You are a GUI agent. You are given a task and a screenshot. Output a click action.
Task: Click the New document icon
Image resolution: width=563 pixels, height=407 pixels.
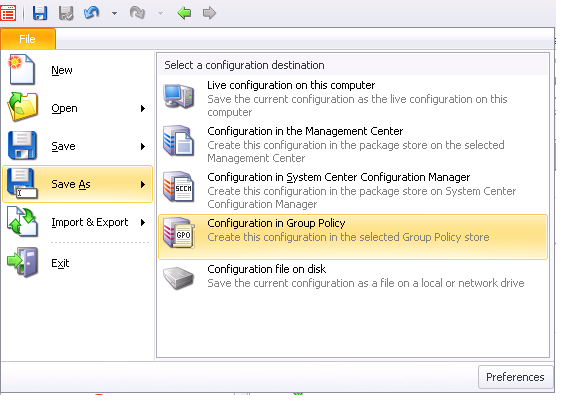coord(22,70)
